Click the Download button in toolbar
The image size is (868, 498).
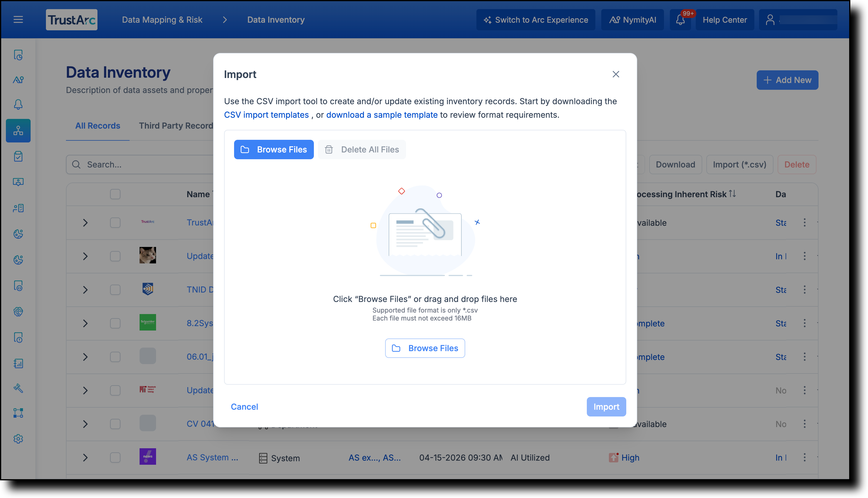pyautogui.click(x=675, y=165)
